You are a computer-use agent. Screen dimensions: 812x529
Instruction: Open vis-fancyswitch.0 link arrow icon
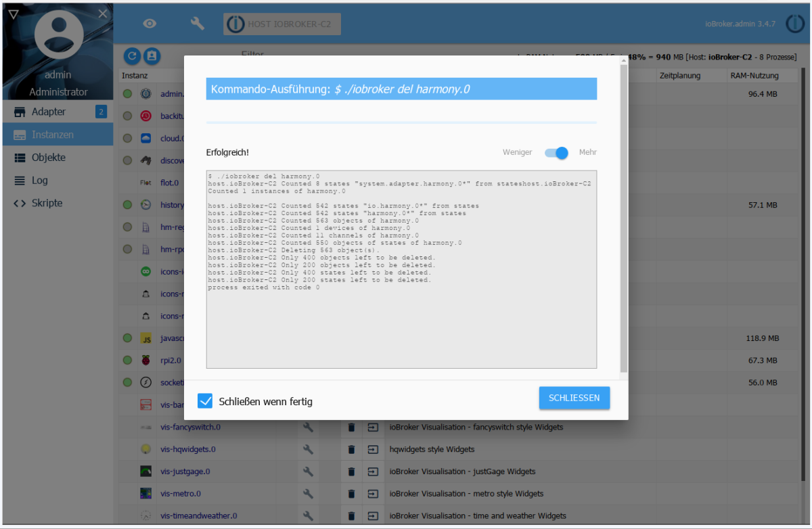(x=373, y=428)
